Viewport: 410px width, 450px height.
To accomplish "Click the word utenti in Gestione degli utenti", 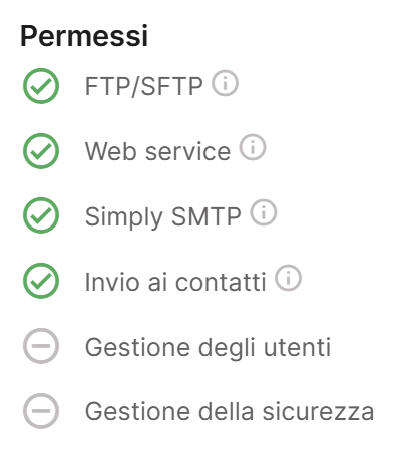I will (297, 347).
